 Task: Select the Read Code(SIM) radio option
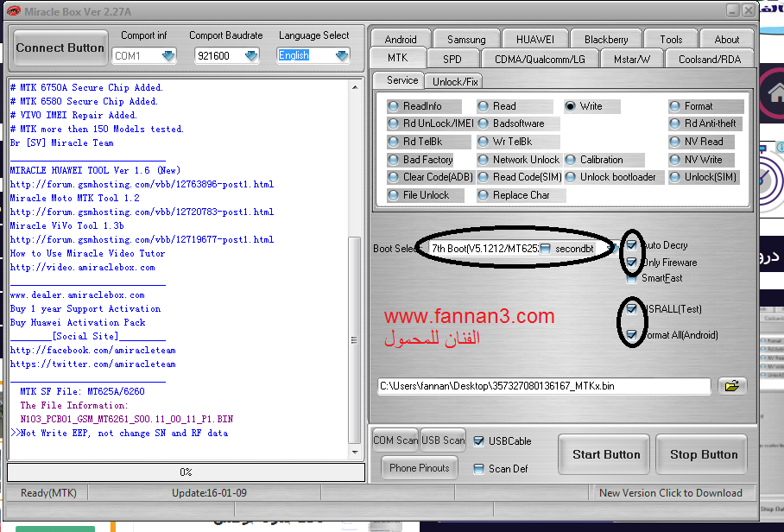[483, 177]
